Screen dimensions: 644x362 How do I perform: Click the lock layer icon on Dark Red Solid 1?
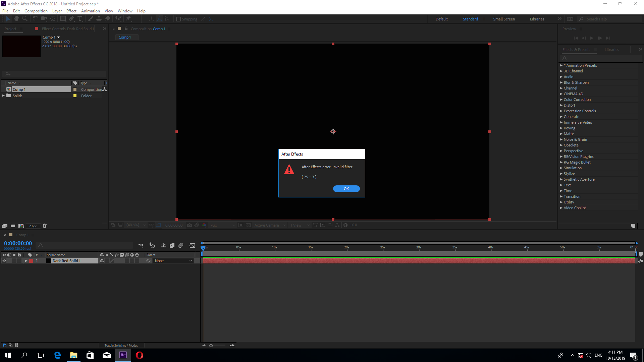tap(19, 261)
